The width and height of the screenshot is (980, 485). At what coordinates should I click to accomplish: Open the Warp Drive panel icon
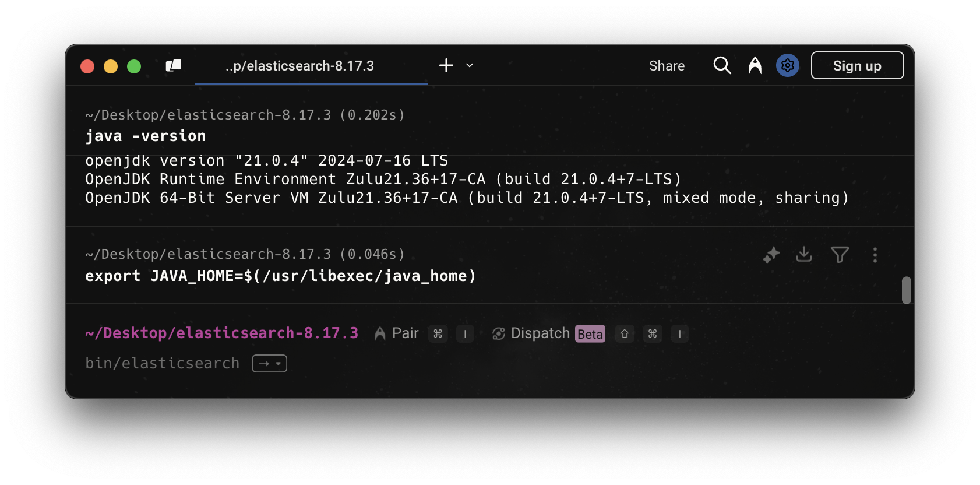point(174,66)
